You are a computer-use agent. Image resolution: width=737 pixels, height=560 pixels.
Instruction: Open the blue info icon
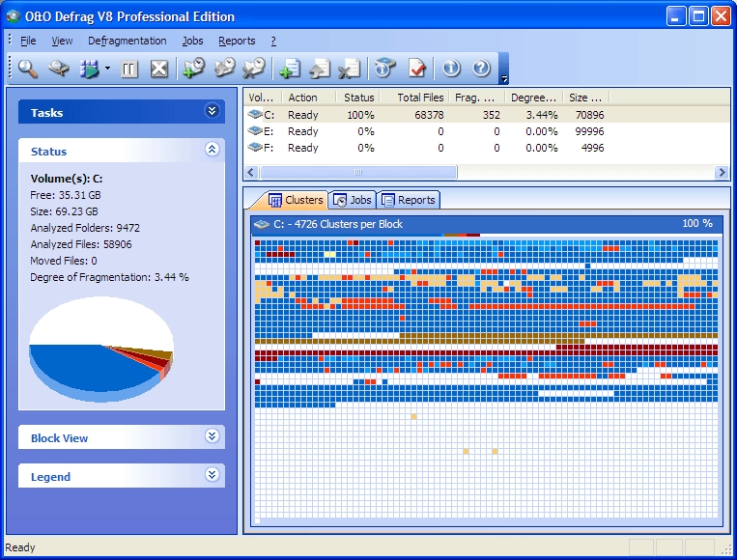[x=451, y=69]
